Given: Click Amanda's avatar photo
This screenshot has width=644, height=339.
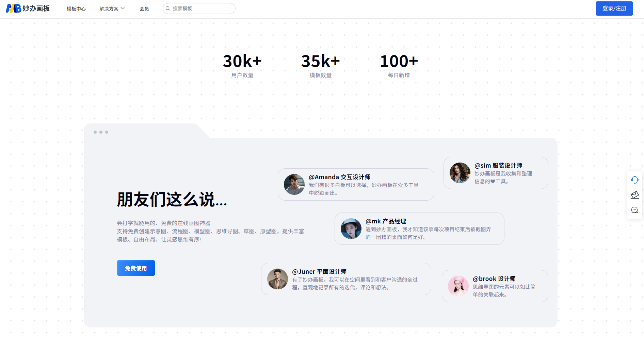Looking at the screenshot, I should (294, 184).
